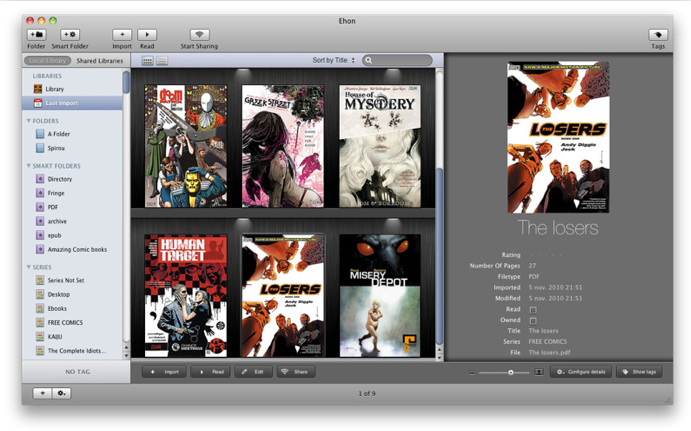Click the large Losers preview cover
Viewport: 691px width, 431px height.
click(558, 137)
